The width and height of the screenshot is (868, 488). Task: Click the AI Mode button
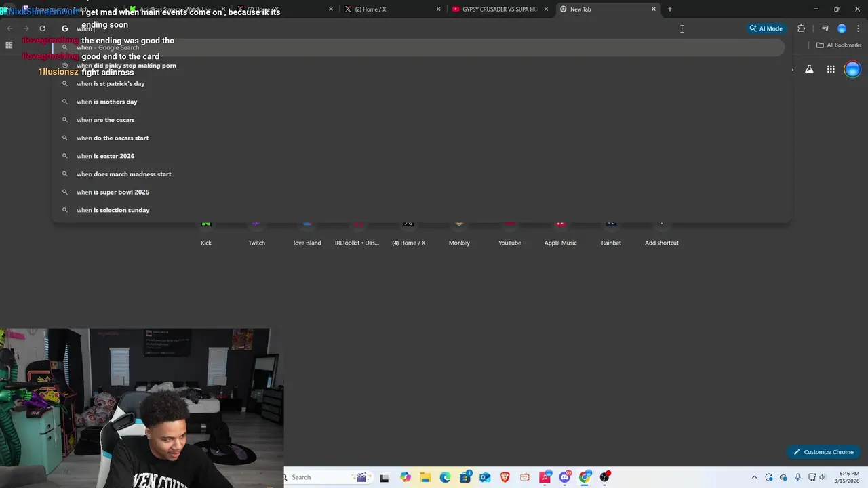point(766,28)
